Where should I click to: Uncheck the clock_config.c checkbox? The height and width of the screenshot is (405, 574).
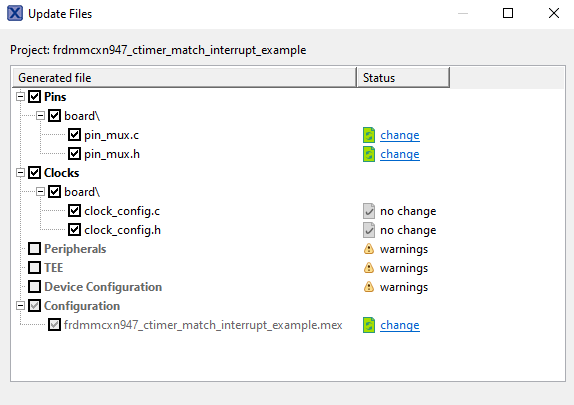click(x=74, y=211)
